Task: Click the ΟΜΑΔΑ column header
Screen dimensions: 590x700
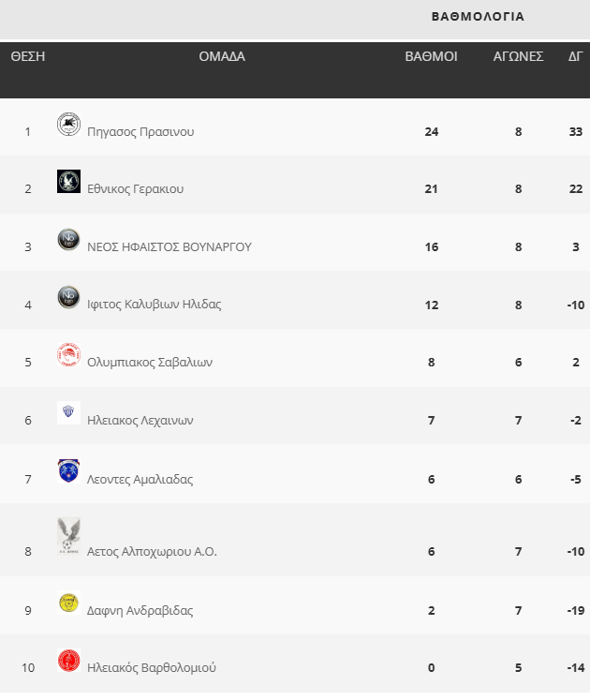Action: point(222,56)
